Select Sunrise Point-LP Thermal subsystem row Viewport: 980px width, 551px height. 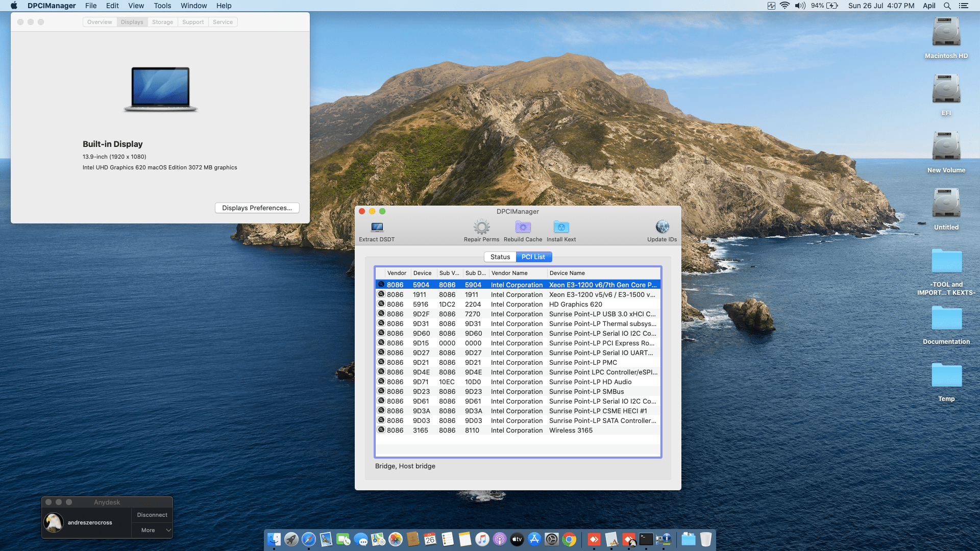point(518,323)
